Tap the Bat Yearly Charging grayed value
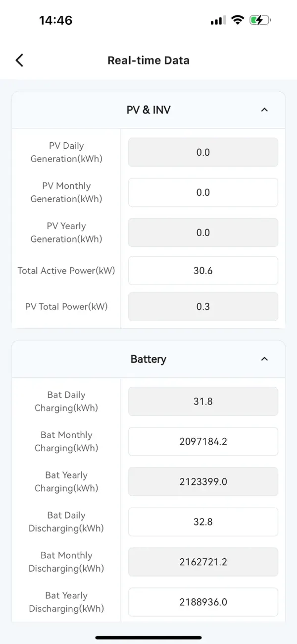297x644 pixels. coord(203,481)
